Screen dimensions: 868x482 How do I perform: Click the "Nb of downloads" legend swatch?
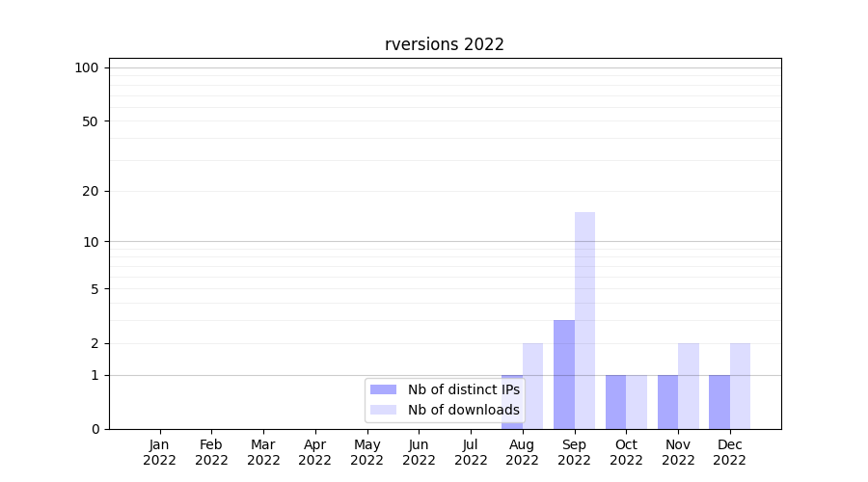383,410
